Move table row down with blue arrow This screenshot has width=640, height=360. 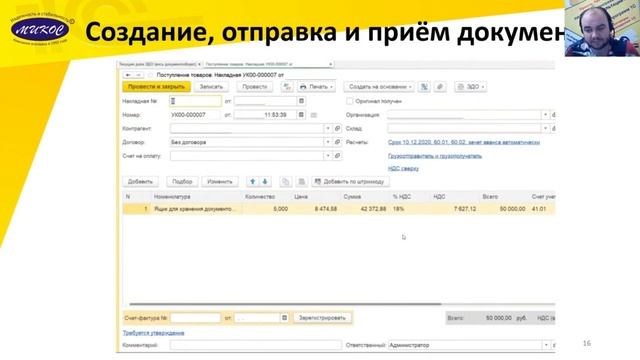pyautogui.click(x=265, y=182)
